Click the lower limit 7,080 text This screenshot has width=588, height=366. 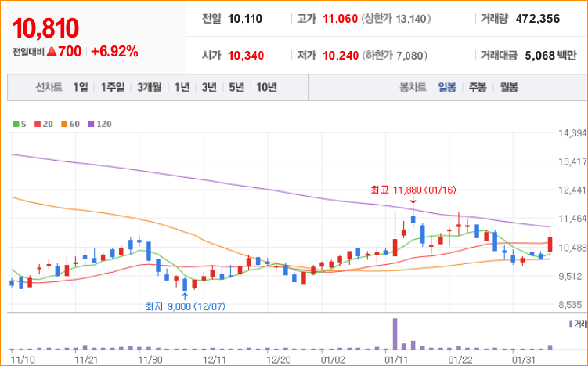tap(395, 56)
